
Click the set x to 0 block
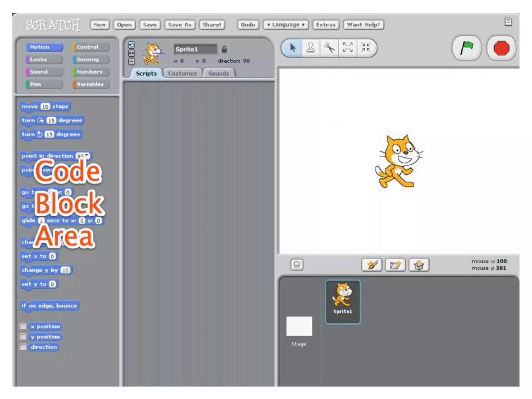click(39, 256)
